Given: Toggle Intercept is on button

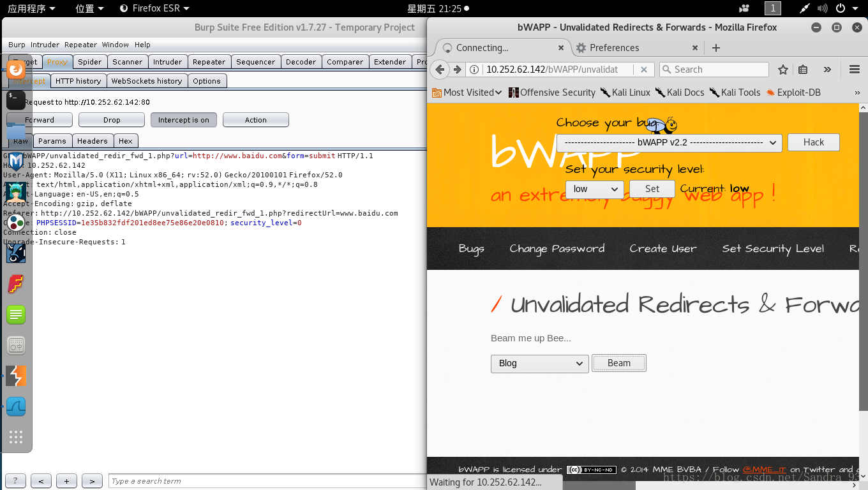Looking at the screenshot, I should point(184,120).
